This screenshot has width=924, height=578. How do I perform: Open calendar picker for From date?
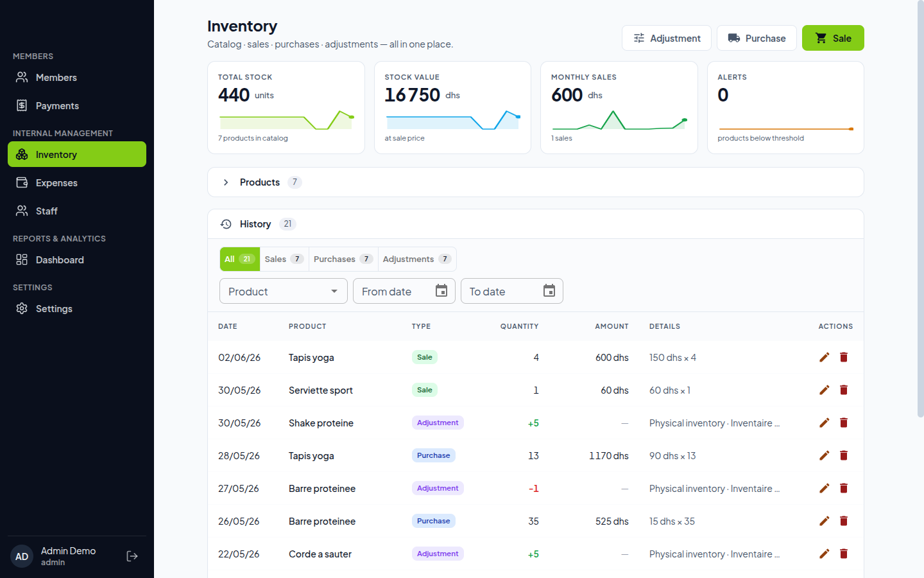coord(441,291)
